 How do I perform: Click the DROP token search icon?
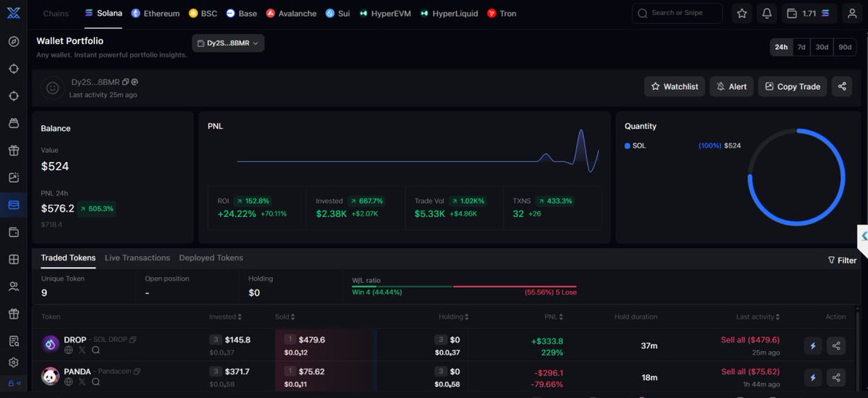tap(96, 350)
